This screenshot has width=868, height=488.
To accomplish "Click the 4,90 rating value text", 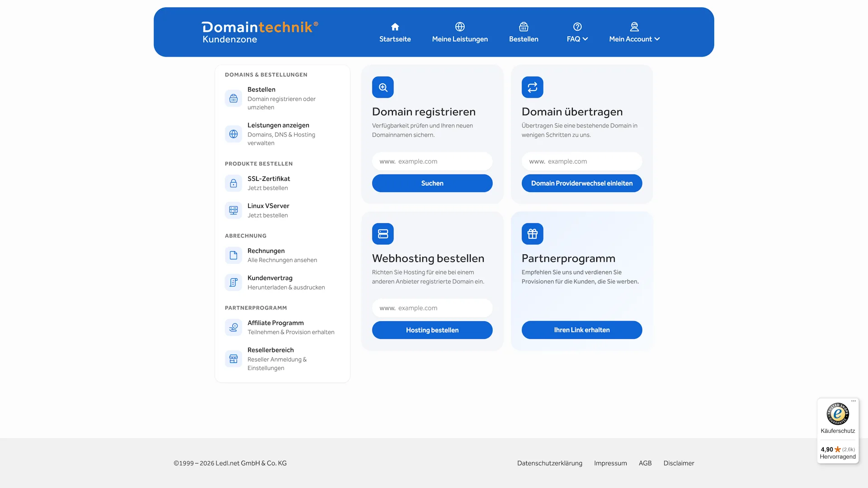I will click(826, 449).
